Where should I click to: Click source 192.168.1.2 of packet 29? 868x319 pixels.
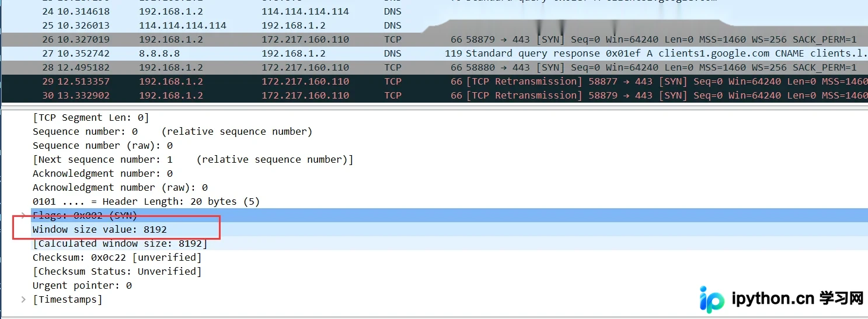point(171,81)
